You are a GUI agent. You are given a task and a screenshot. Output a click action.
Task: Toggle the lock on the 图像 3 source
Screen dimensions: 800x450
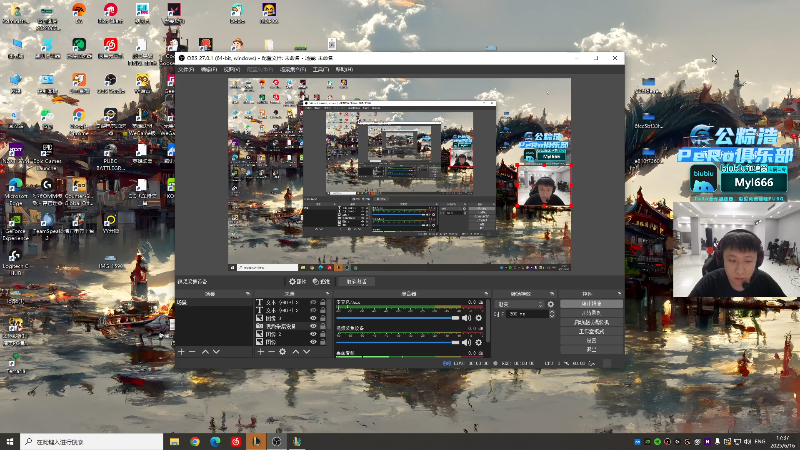tap(322, 318)
